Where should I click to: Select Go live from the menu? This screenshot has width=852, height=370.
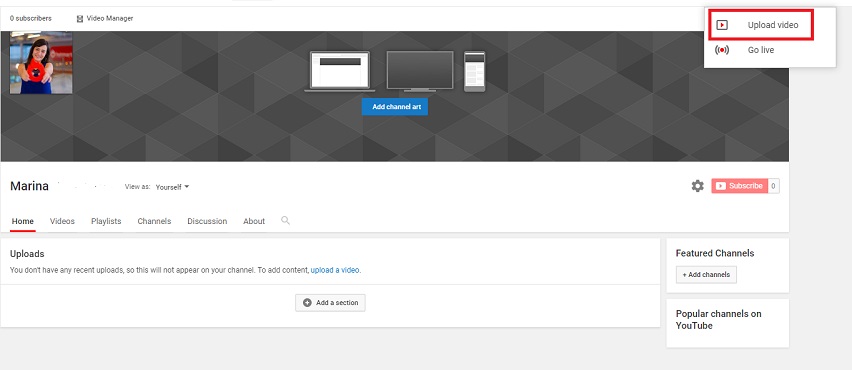pos(761,50)
